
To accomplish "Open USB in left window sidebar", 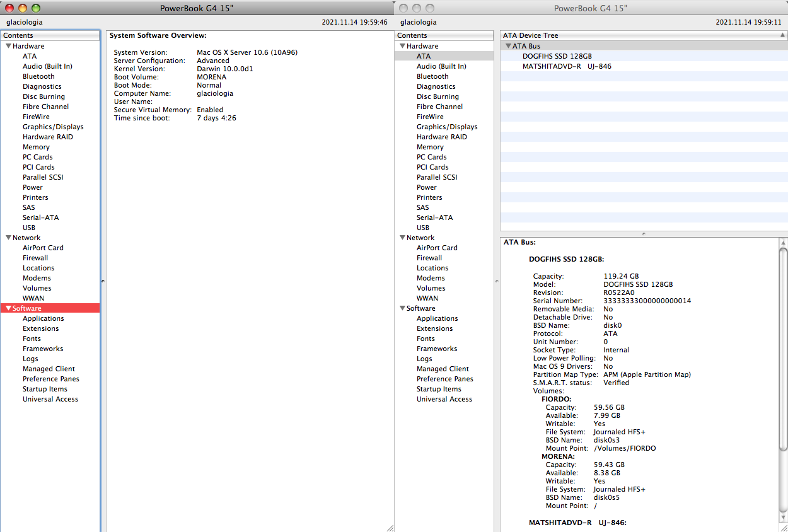I will 29,228.
